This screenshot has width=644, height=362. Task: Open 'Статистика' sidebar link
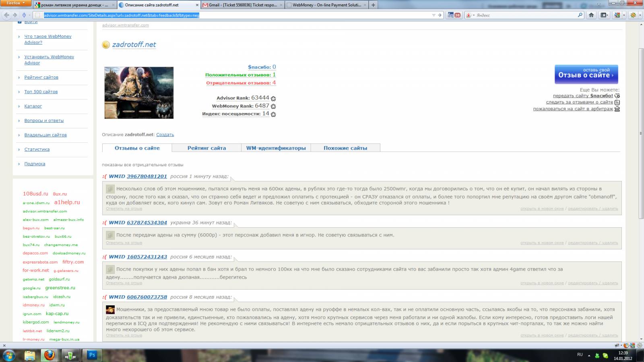click(x=37, y=150)
